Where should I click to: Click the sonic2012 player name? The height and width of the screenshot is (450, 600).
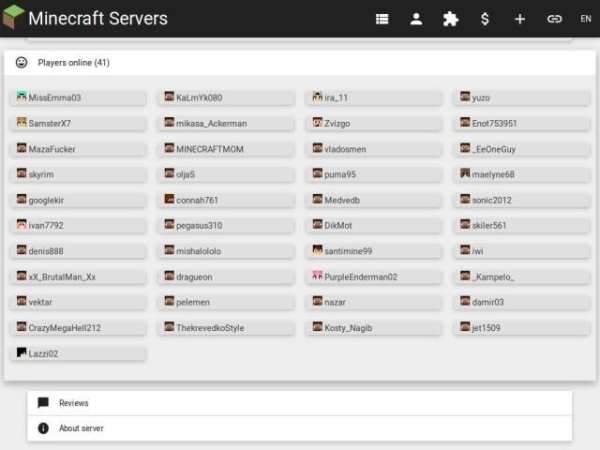pyautogui.click(x=492, y=200)
